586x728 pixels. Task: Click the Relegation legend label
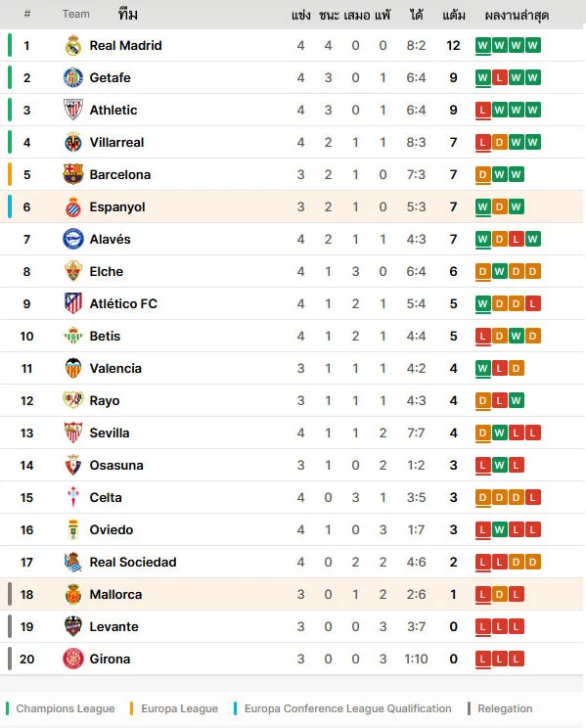point(505,708)
